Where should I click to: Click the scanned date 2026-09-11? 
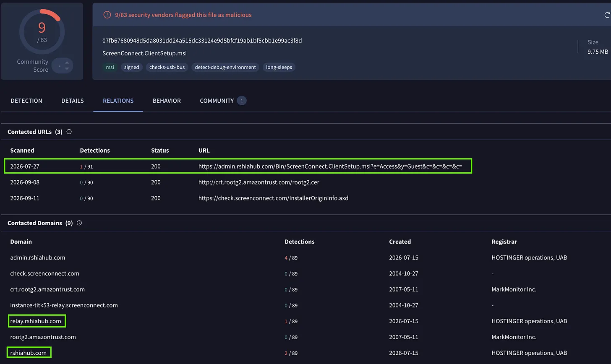click(25, 198)
